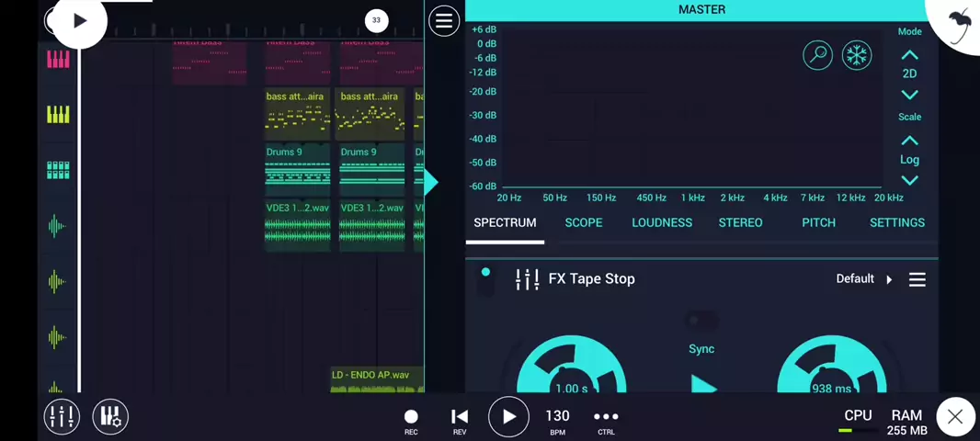
Task: Open the CTRL three-dot menu
Action: point(606,420)
